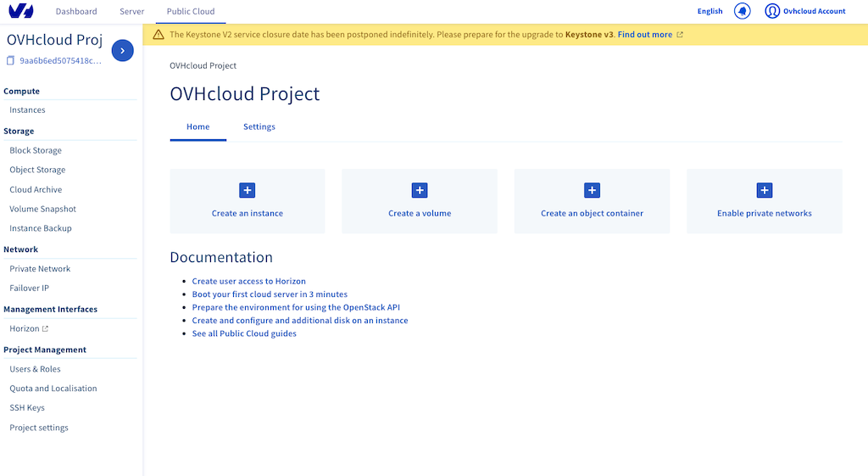Click the user account avatar icon
868x476 pixels.
(x=772, y=11)
